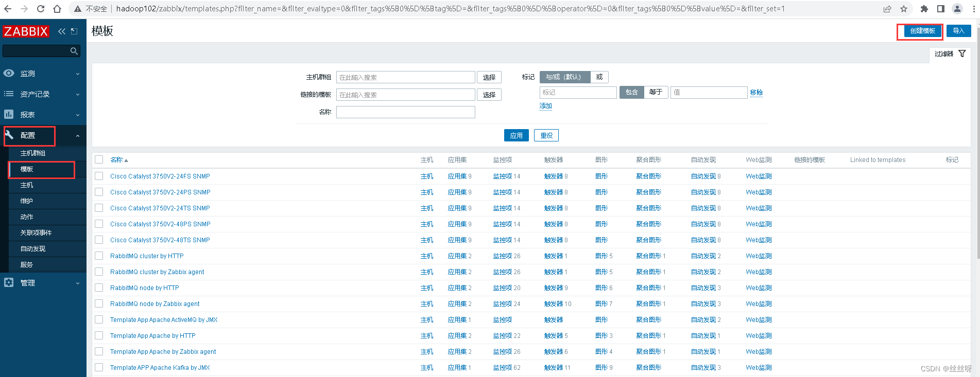Click the 移除 tag link

click(x=757, y=93)
